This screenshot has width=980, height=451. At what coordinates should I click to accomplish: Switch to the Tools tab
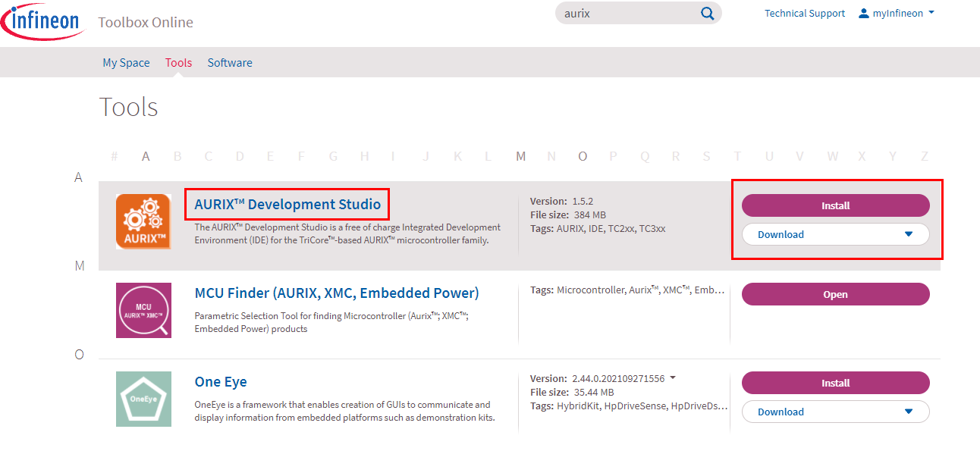178,63
